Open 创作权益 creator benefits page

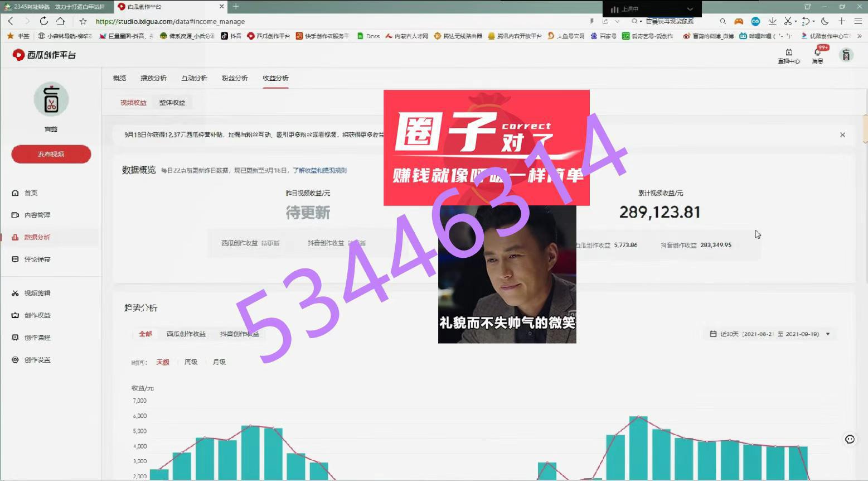click(37, 315)
